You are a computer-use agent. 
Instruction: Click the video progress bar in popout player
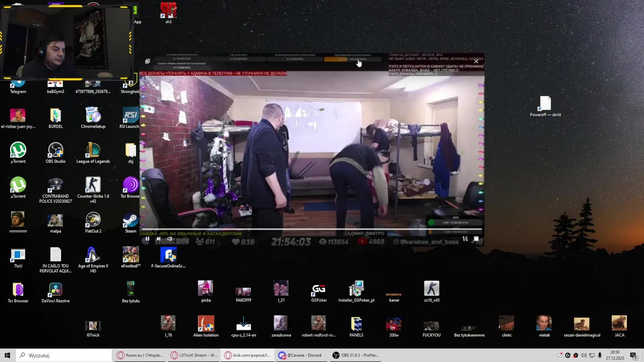pyautogui.click(x=312, y=229)
